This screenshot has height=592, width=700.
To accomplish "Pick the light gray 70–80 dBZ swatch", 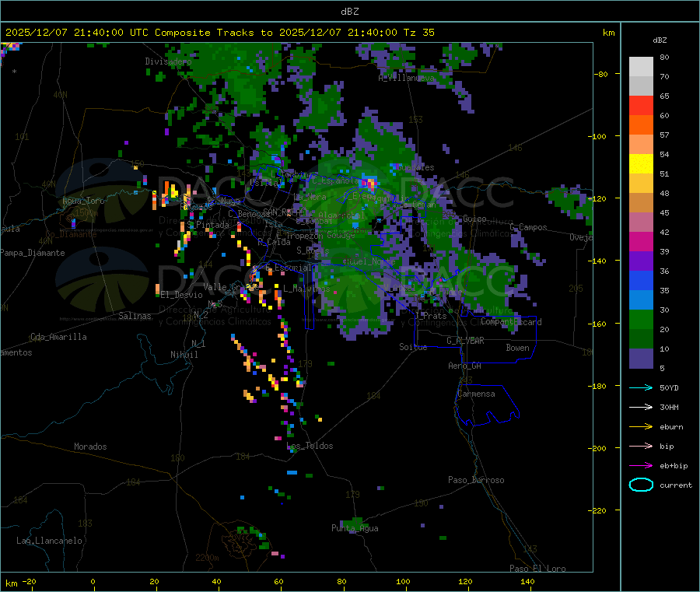I will (641, 67).
